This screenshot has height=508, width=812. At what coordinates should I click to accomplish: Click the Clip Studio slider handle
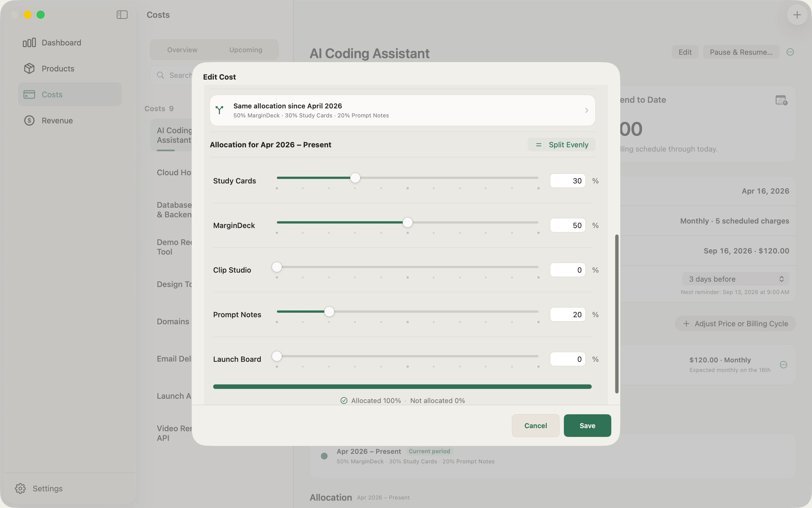pyautogui.click(x=277, y=267)
